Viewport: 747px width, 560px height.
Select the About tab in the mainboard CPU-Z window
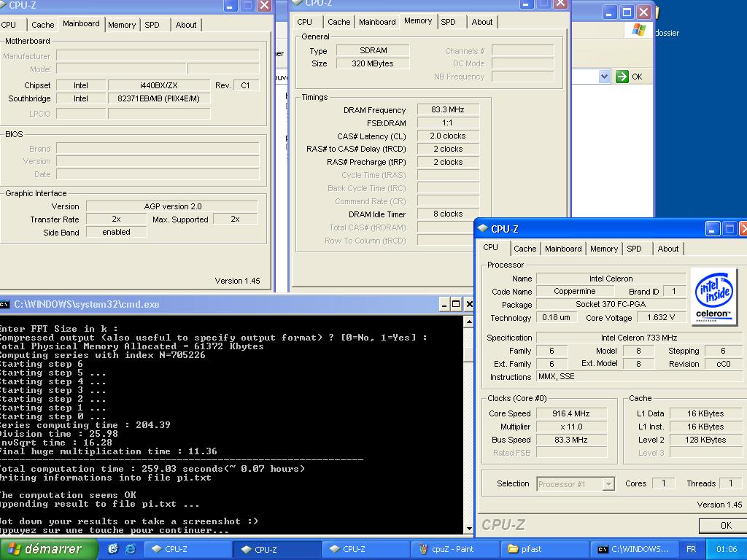point(186,25)
